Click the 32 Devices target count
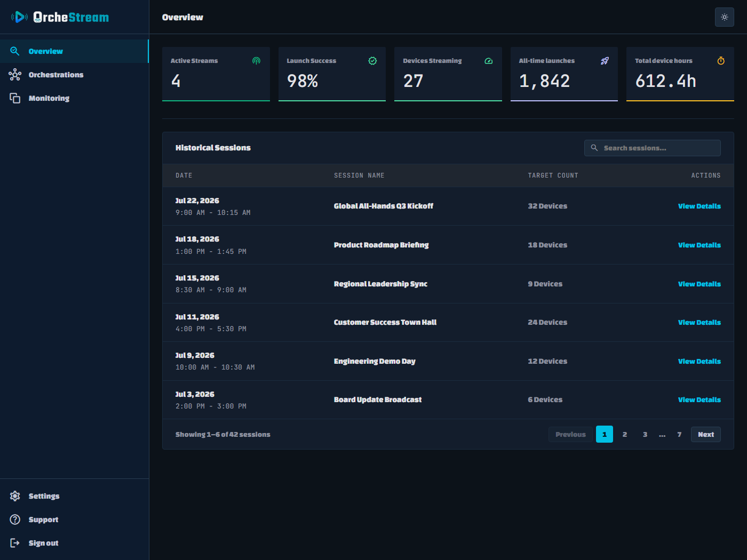The width and height of the screenshot is (747, 560). click(547, 206)
